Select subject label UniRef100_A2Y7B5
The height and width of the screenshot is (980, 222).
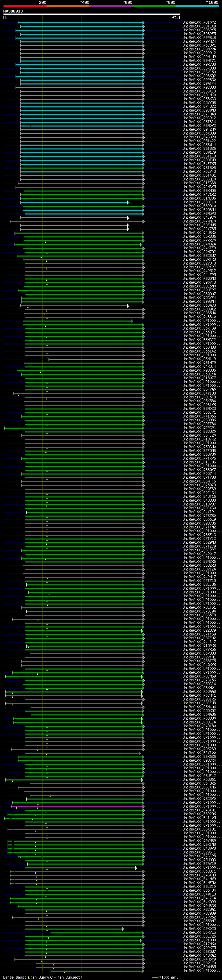[x=199, y=229]
